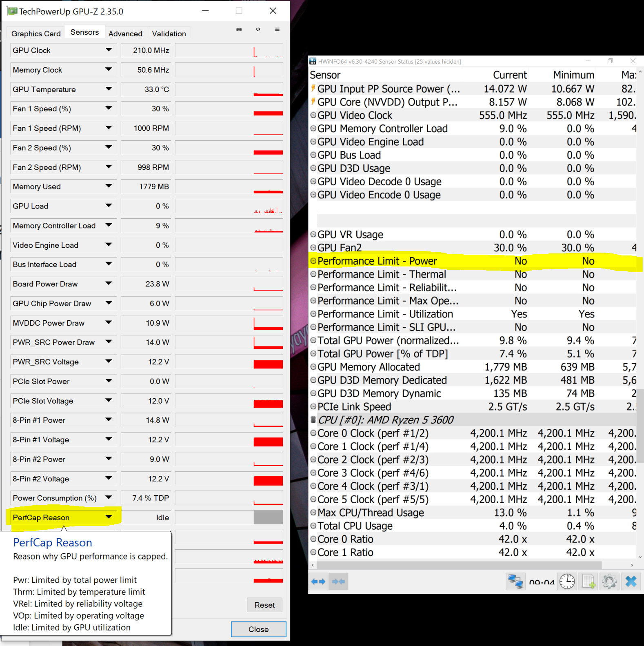
Task: Expand the Memory Used dropdown arrow
Action: tap(109, 186)
